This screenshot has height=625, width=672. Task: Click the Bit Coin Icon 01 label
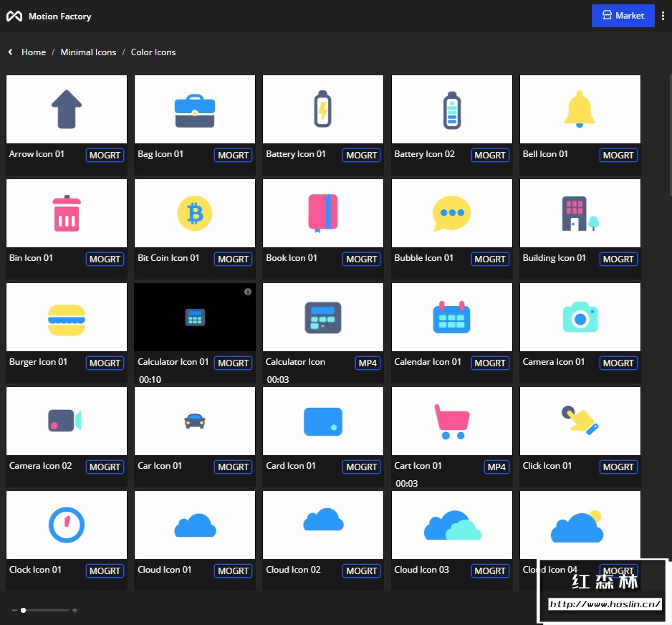pos(168,258)
